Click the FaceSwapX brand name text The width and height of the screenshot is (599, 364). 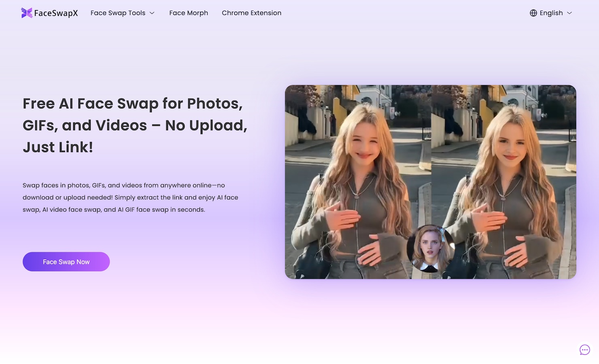point(56,13)
